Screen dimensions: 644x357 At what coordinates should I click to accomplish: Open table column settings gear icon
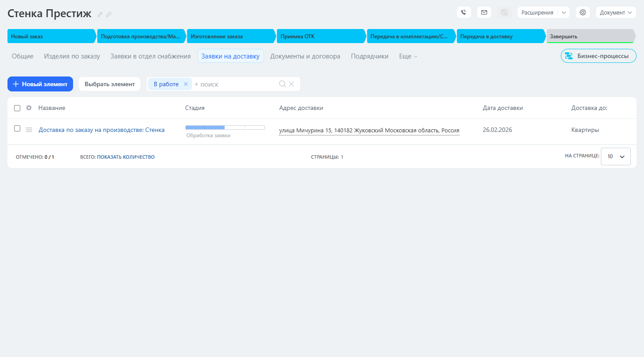tap(29, 108)
